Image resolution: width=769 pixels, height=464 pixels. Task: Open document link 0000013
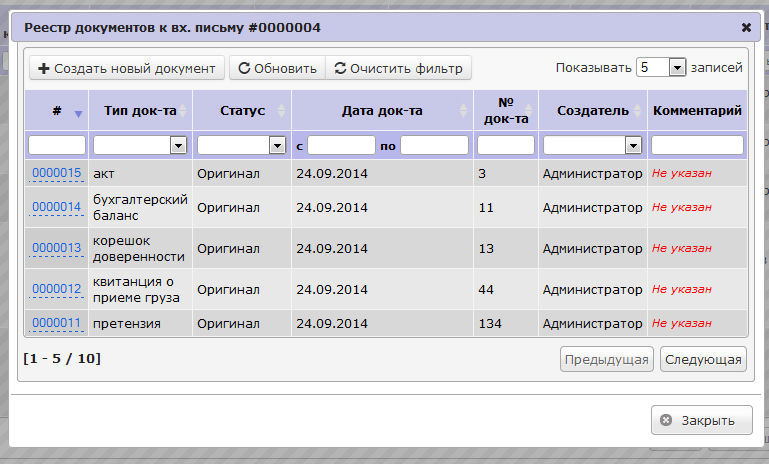[x=56, y=248]
